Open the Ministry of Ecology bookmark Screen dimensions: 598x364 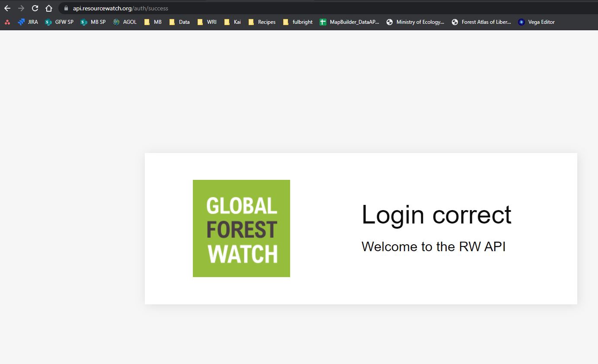(415, 22)
